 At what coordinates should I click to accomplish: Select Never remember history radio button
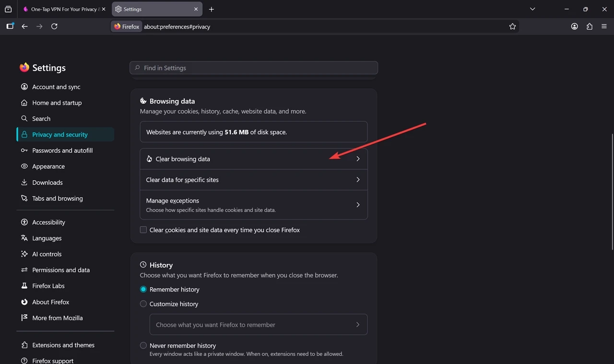[x=143, y=345]
